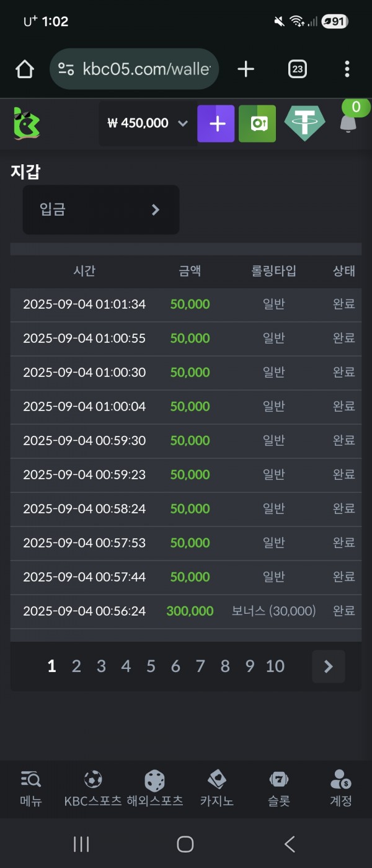The height and width of the screenshot is (868, 372).
Task: Open the green safe vault icon
Action: pos(257,123)
